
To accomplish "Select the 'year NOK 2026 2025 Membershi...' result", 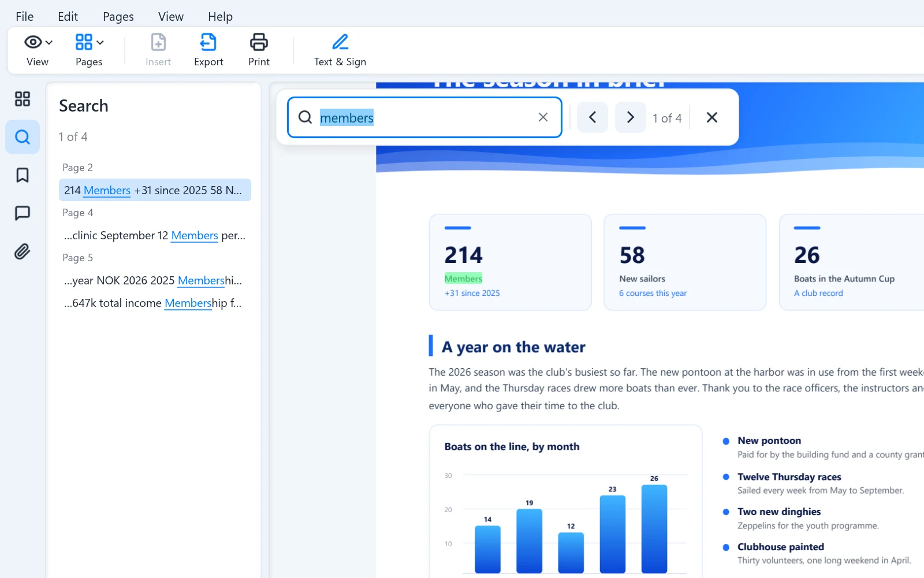I will click(x=155, y=280).
